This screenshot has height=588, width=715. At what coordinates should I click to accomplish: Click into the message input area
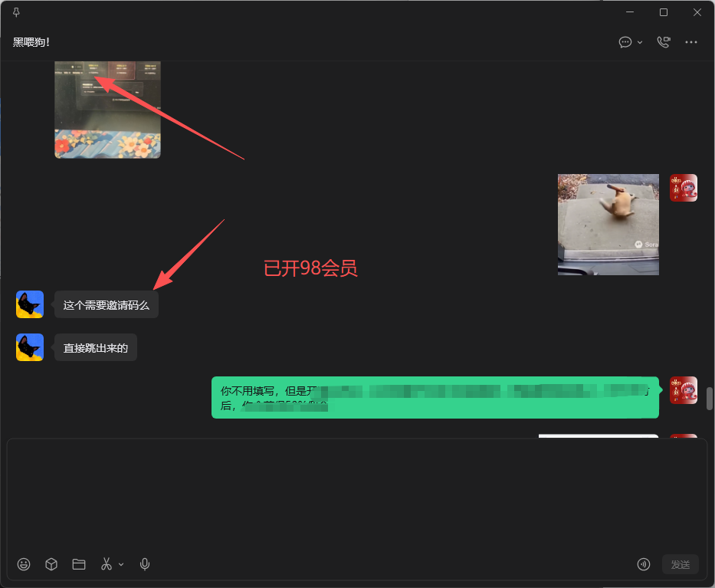(357, 495)
